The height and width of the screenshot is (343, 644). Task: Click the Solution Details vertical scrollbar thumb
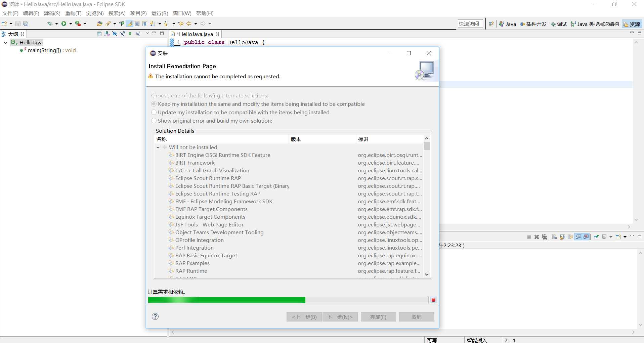pyautogui.click(x=427, y=146)
